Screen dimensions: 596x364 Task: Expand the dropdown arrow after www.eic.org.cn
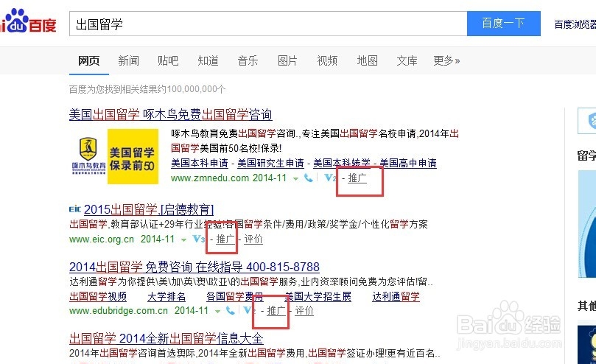point(183,239)
